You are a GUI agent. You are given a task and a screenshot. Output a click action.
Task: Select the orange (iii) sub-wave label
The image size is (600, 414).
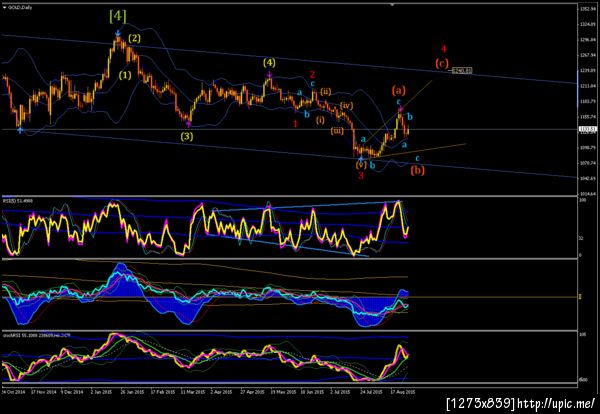[x=337, y=131]
